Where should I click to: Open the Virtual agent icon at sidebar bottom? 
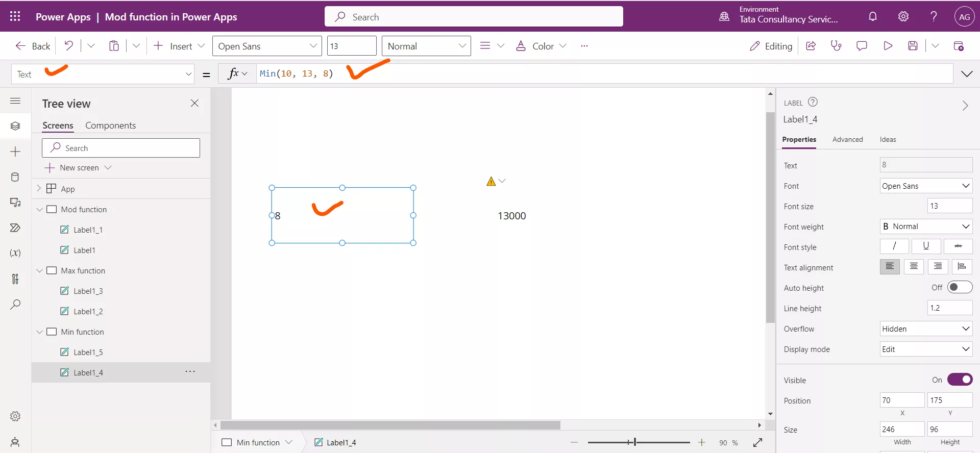[15, 442]
